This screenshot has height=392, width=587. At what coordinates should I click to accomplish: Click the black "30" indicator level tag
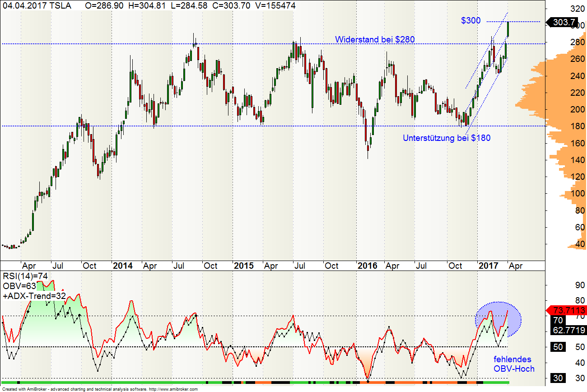tap(557, 378)
